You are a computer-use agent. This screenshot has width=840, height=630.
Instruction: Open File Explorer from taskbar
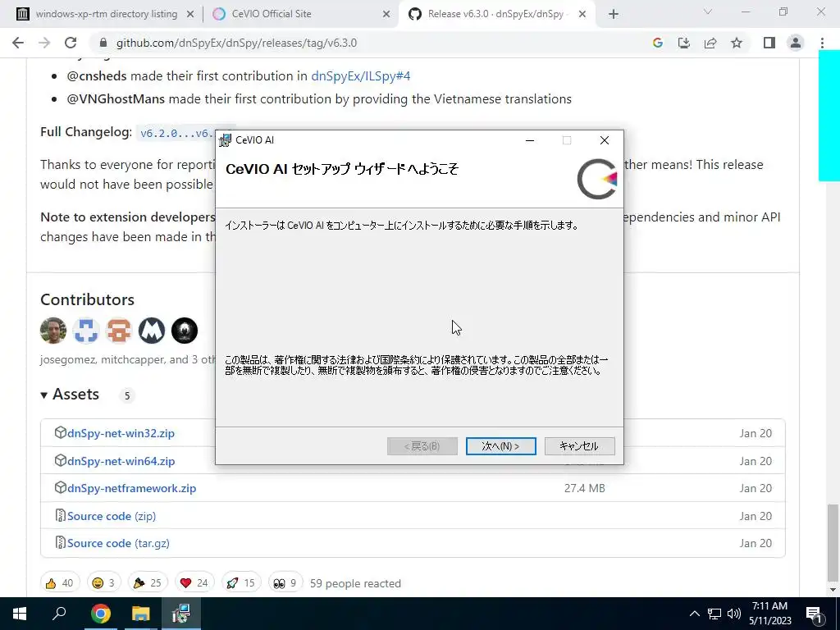coord(140,614)
